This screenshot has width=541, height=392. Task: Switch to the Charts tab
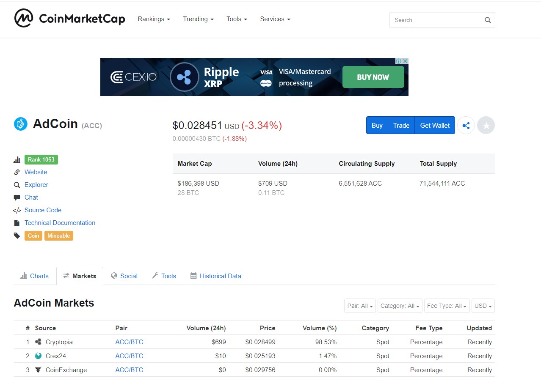(35, 276)
